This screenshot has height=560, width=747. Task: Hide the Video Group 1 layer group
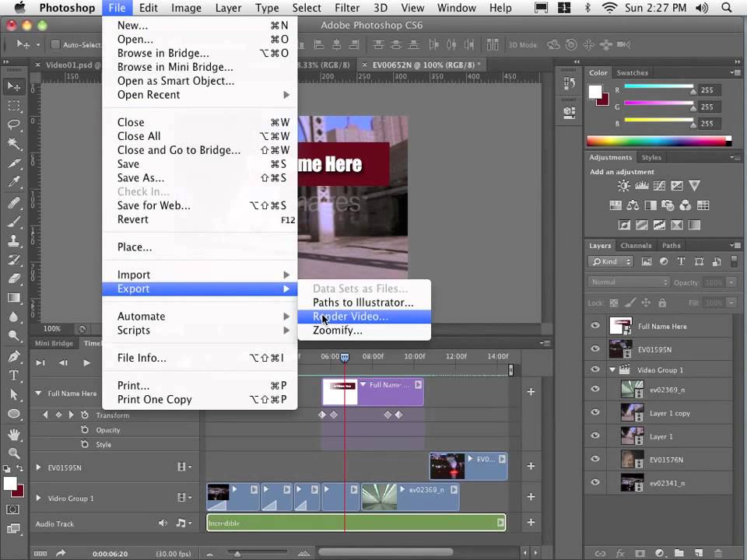595,369
